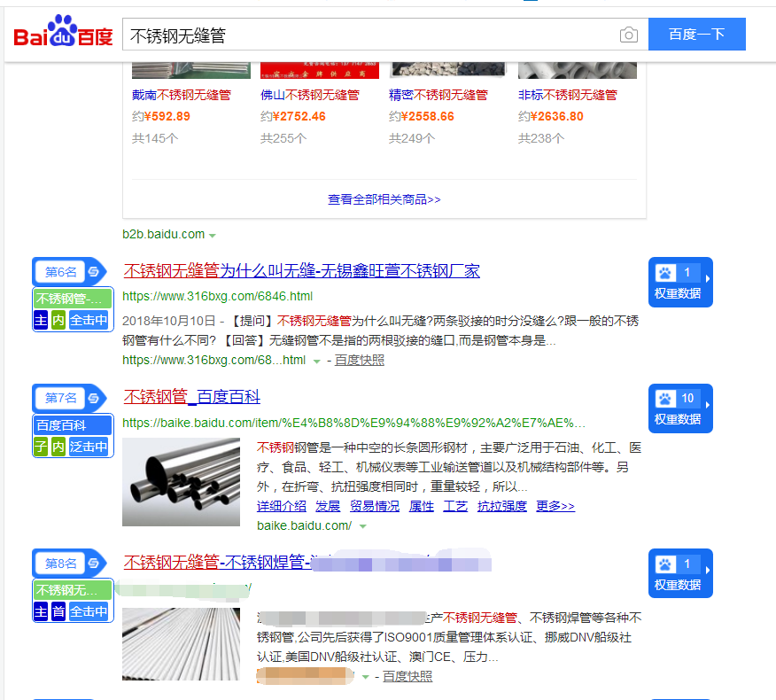Click the steel pipes thumbnail in Baike result
This screenshot has height=700, width=776.
pyautogui.click(x=181, y=482)
